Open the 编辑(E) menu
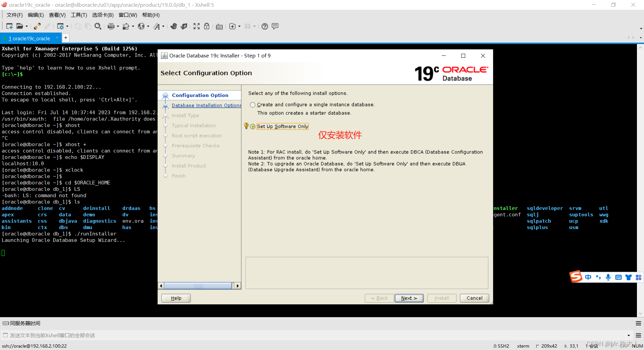The image size is (644, 350). pos(36,15)
